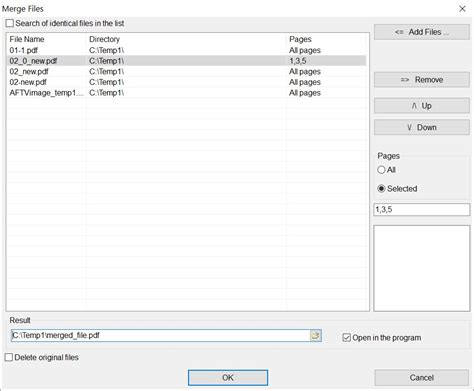This screenshot has width=474, height=391.
Task: Move selected file Down
Action: click(x=422, y=127)
